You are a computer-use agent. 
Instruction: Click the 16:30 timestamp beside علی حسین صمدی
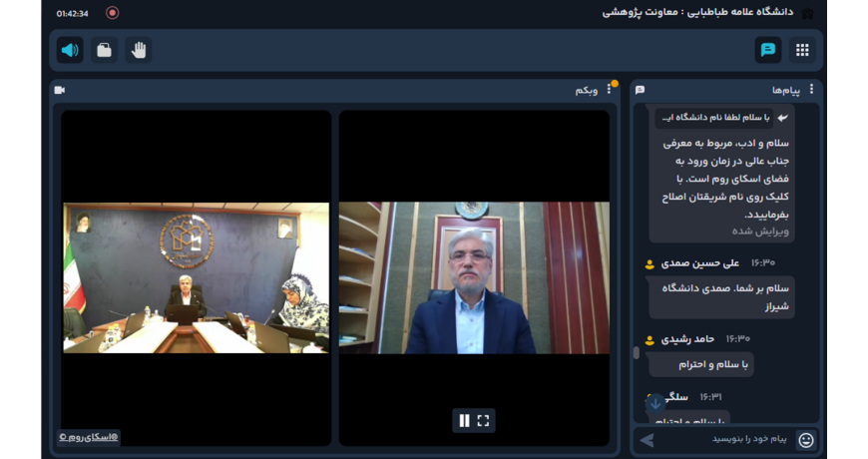coord(763,263)
